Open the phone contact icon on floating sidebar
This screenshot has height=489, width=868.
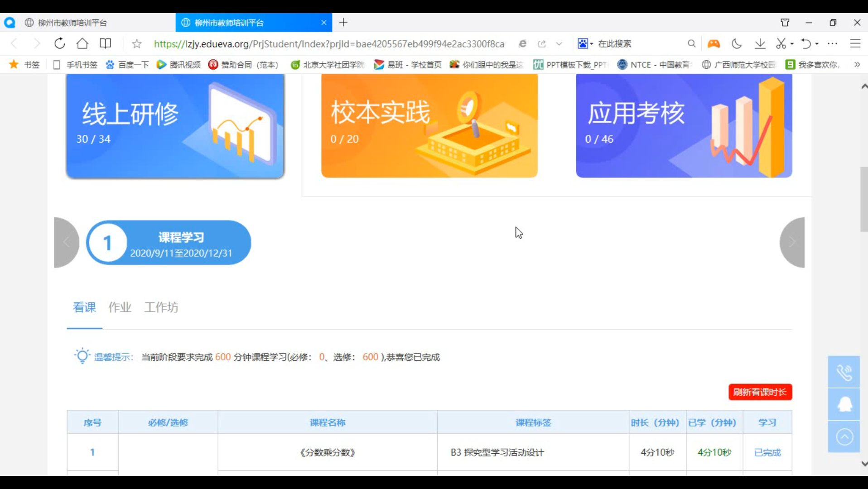844,372
